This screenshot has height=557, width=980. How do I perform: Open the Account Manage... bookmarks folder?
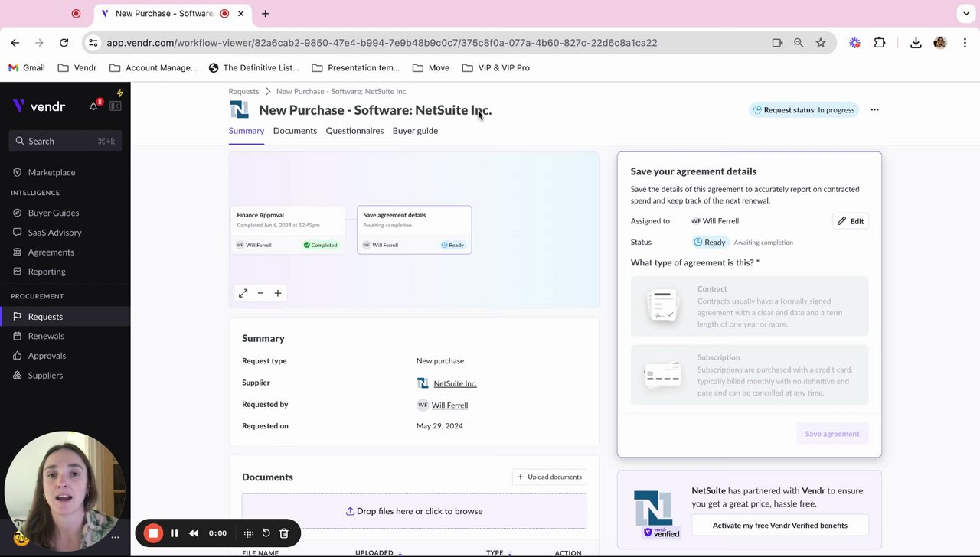[x=153, y=67]
